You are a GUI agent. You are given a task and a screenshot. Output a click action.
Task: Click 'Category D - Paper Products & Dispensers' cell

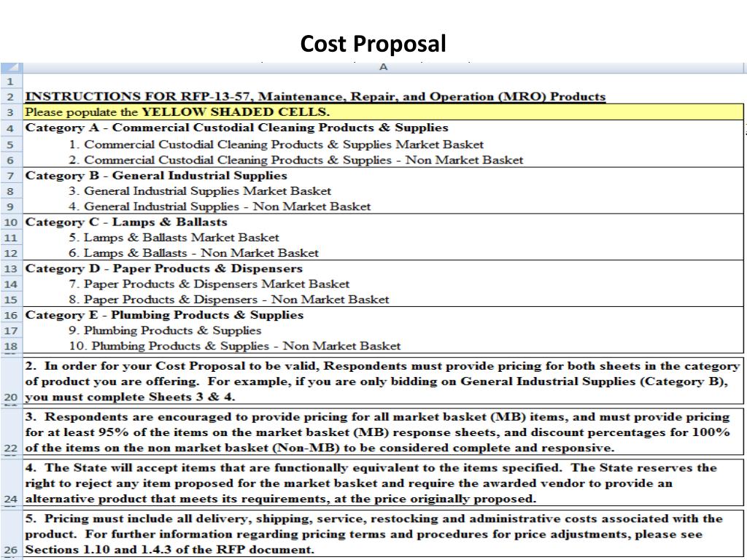[383, 268]
